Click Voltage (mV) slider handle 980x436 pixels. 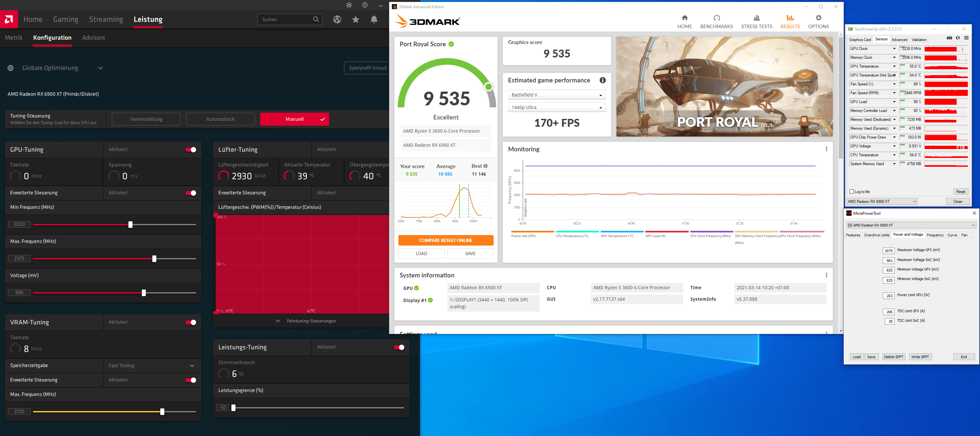[x=144, y=293]
